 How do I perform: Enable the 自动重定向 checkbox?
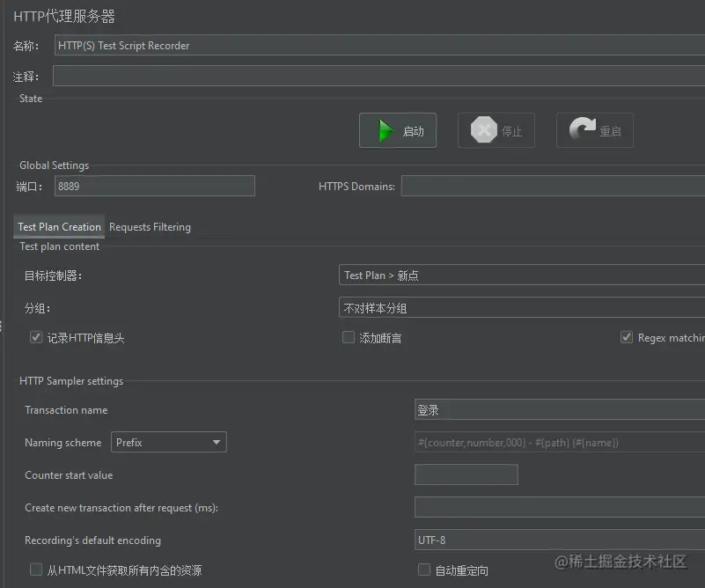click(x=424, y=570)
